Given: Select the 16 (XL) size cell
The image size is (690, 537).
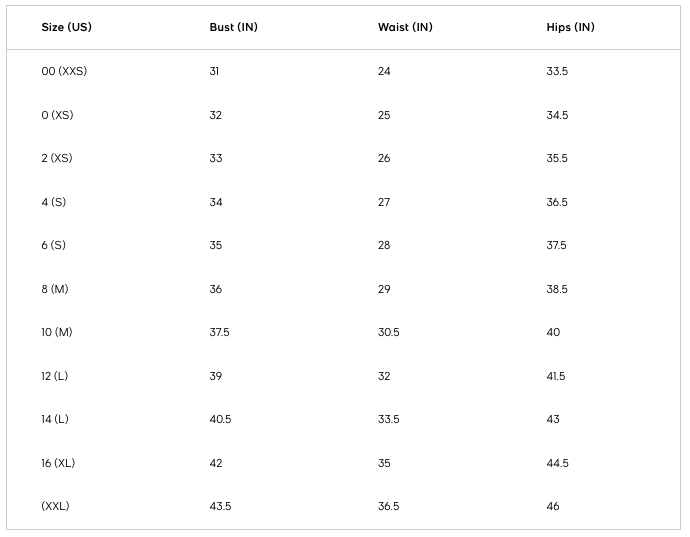Looking at the screenshot, I should click(x=58, y=463).
